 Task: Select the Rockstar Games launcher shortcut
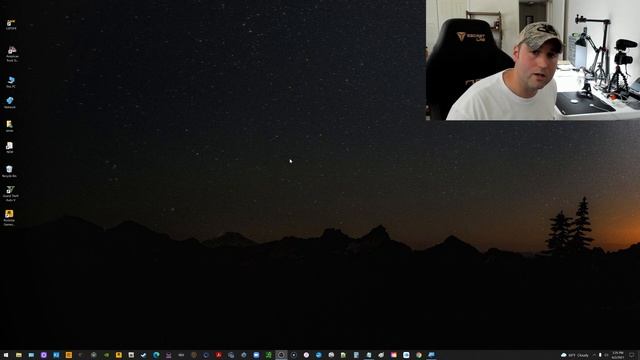[9, 218]
